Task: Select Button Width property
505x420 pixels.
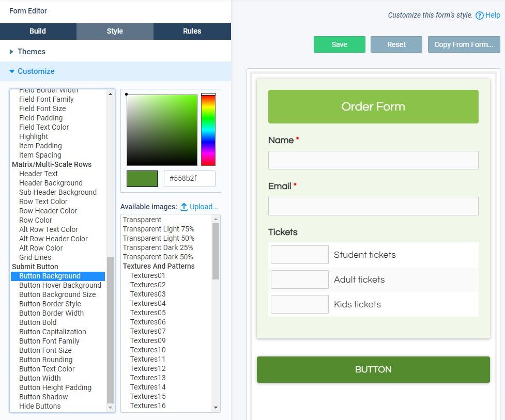Action: pyautogui.click(x=40, y=379)
